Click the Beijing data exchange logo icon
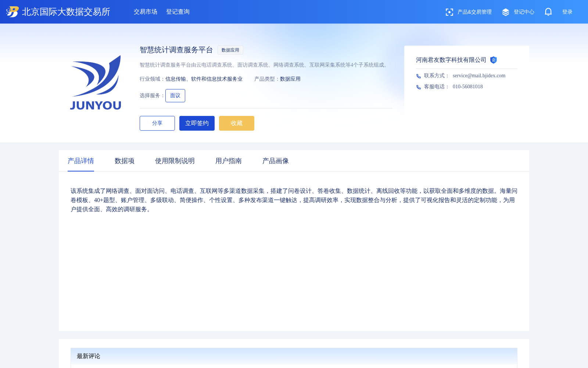 12,12
